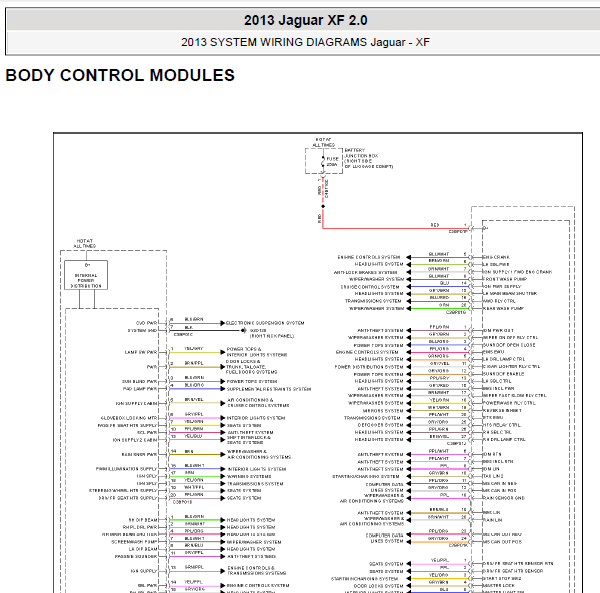Select "STEERING WHEEL HTR SUPPLY" label
600x593 pixels.
[123, 490]
